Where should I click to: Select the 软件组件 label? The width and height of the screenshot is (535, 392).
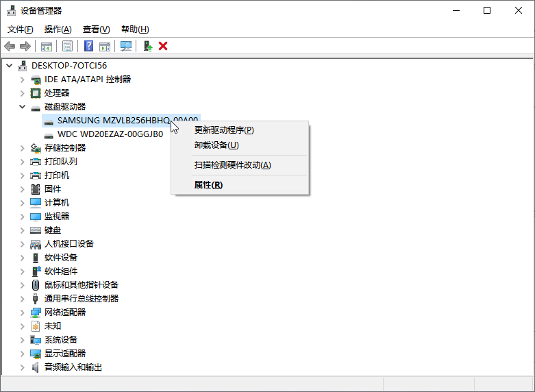point(61,271)
